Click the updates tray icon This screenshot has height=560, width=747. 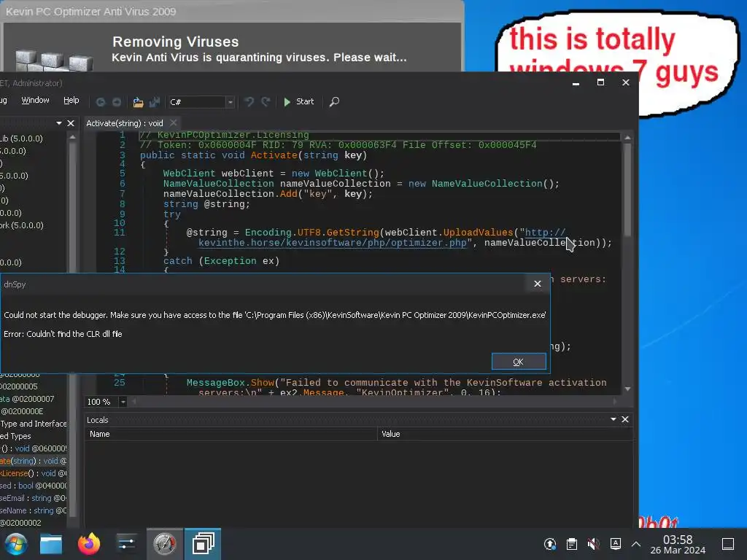click(x=550, y=544)
